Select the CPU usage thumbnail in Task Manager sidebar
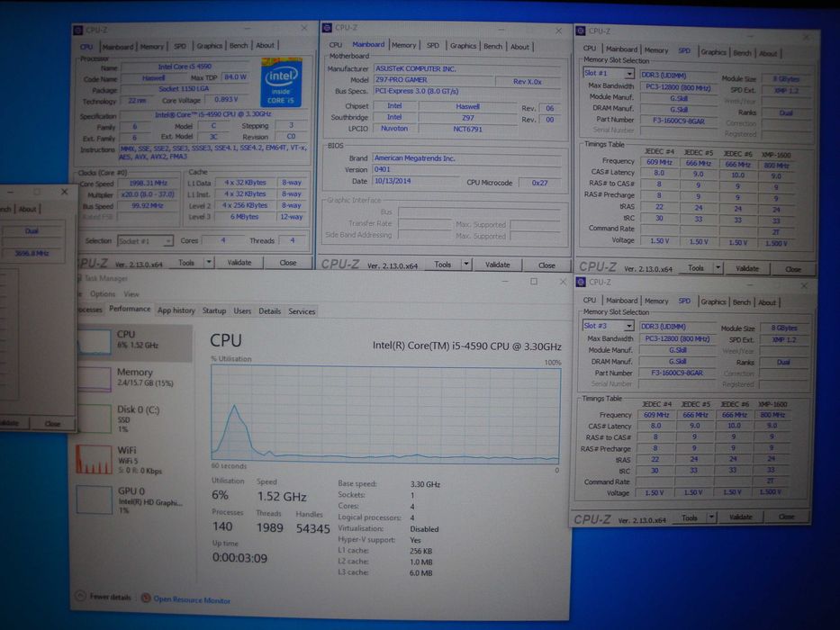Screen dimensions: 840x630 (x=95, y=342)
